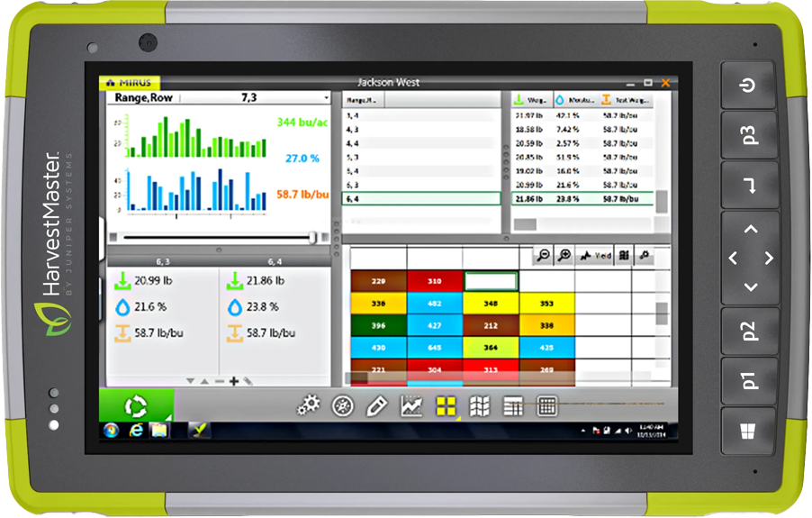Zoom out on the plot map
Screen dimensions: 812x518
tap(543, 256)
